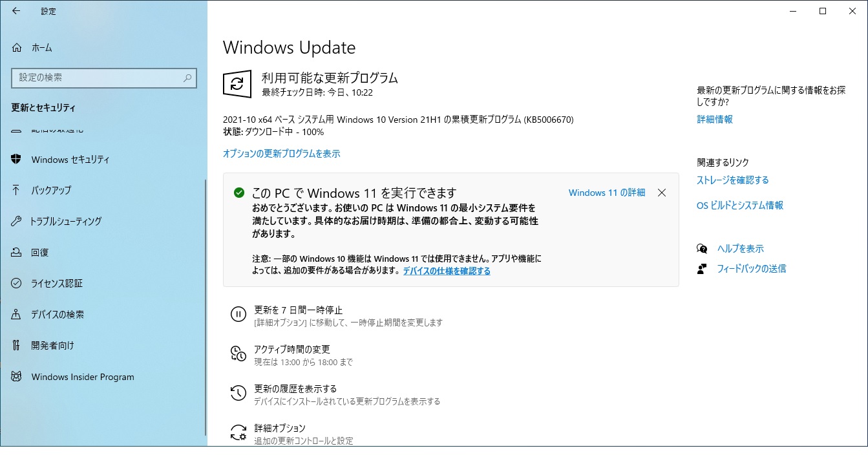Click the back arrow in Settings header
Image resolution: width=868 pixels, height=466 pixels.
16,11
